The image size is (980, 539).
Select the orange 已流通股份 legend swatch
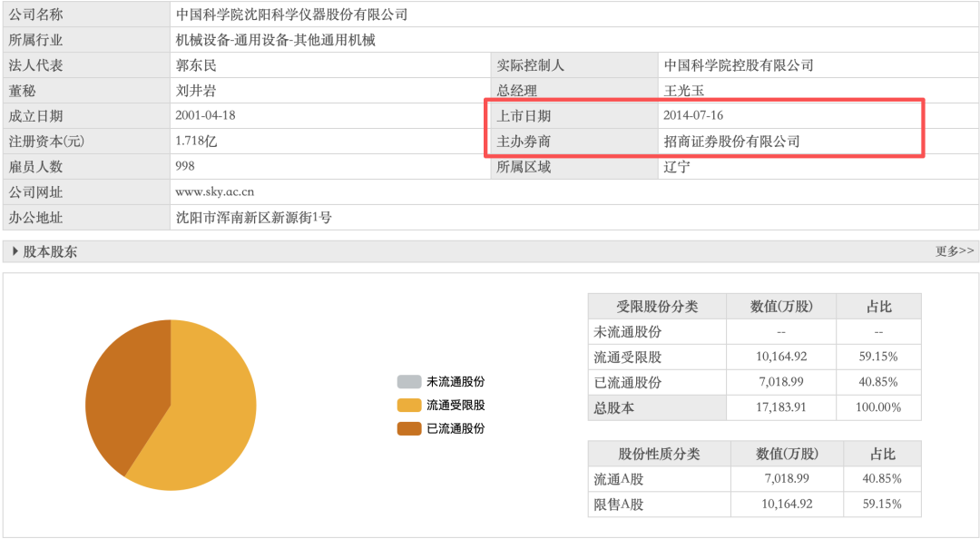pyautogui.click(x=409, y=428)
